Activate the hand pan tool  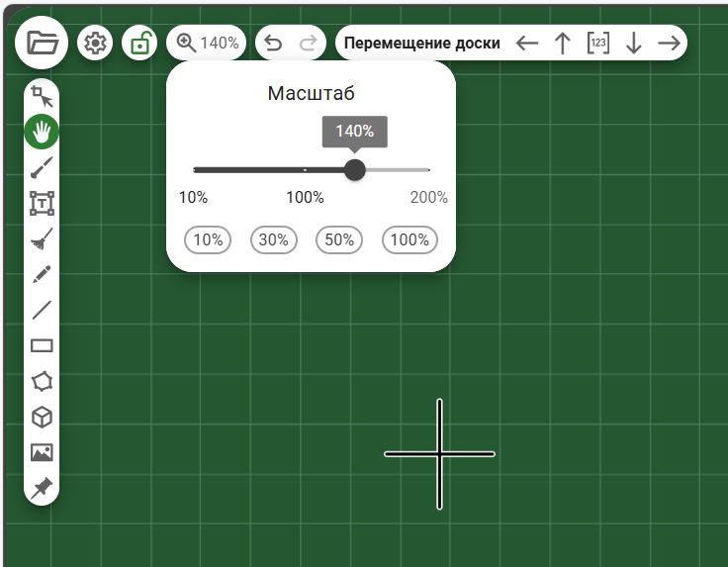pyautogui.click(x=42, y=131)
